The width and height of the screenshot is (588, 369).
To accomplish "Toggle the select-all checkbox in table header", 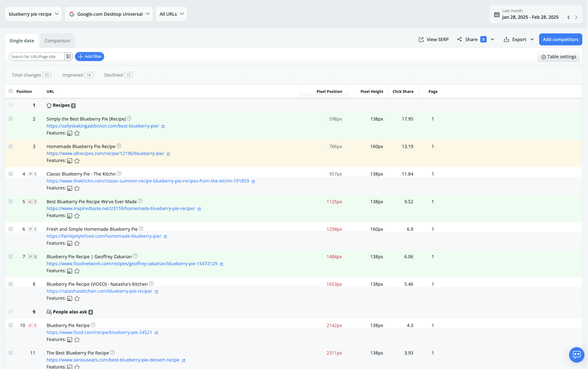I will 11,91.
